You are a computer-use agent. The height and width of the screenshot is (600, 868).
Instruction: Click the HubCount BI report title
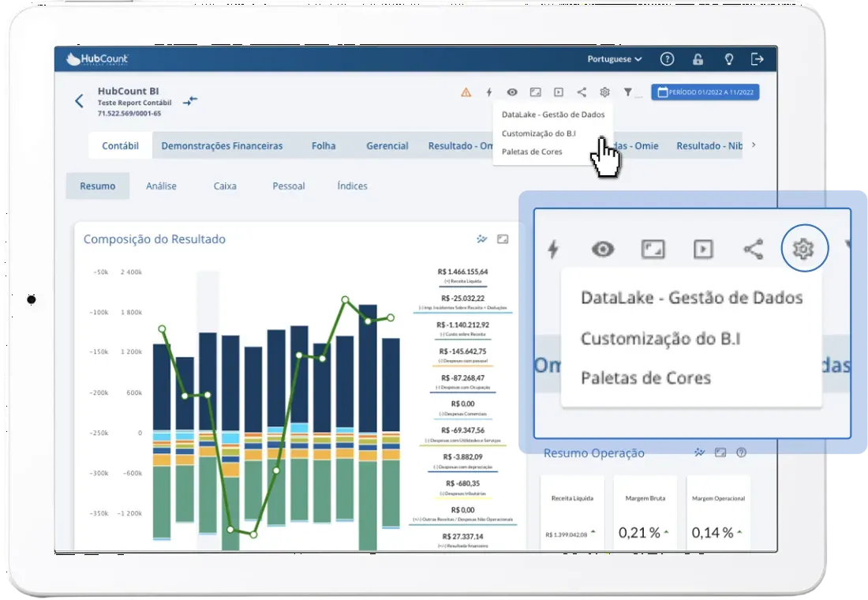coord(129,91)
